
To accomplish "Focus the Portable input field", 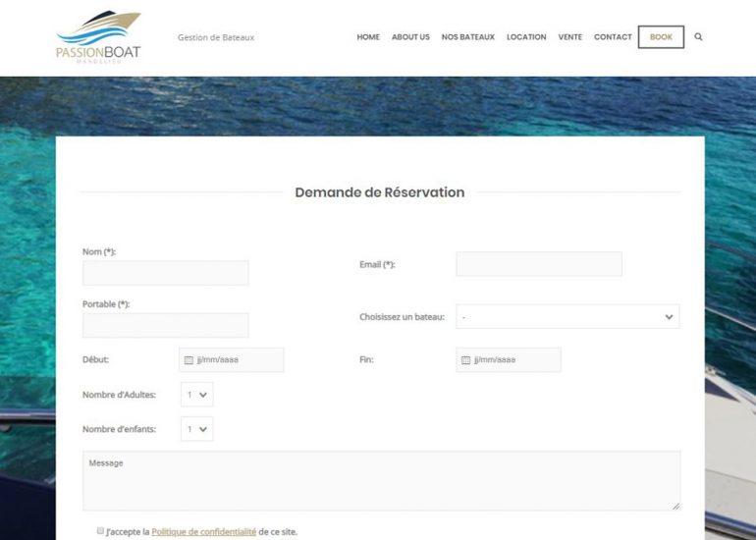I will click(166, 325).
